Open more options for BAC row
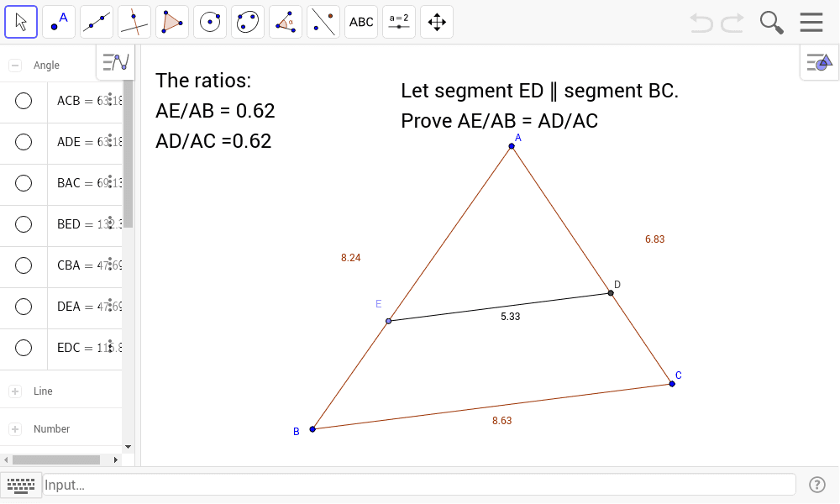 click(x=110, y=182)
